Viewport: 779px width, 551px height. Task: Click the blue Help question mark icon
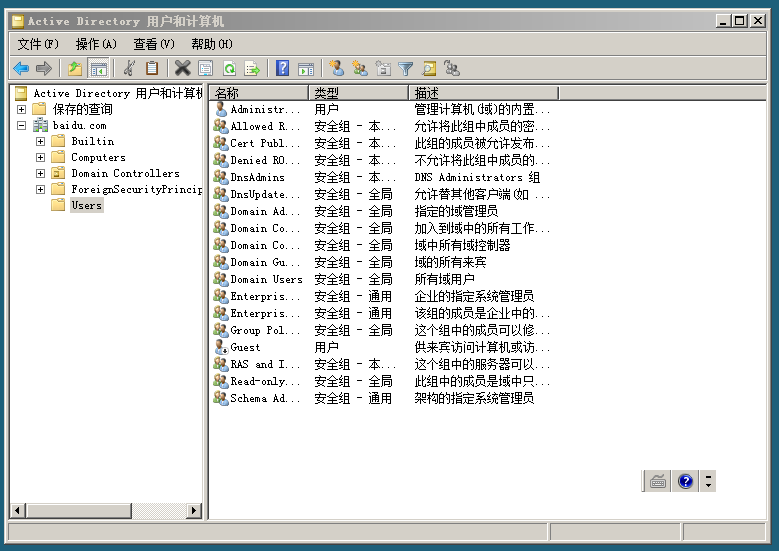point(282,68)
